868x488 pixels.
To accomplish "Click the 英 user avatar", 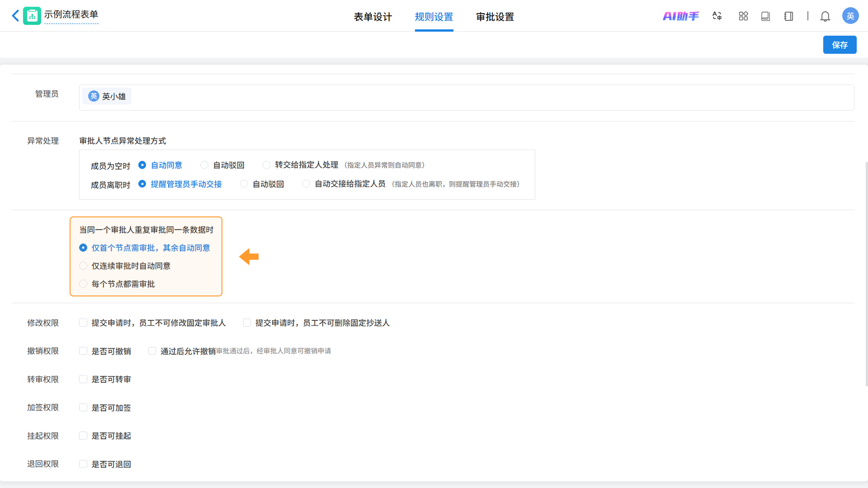I will (x=850, y=16).
